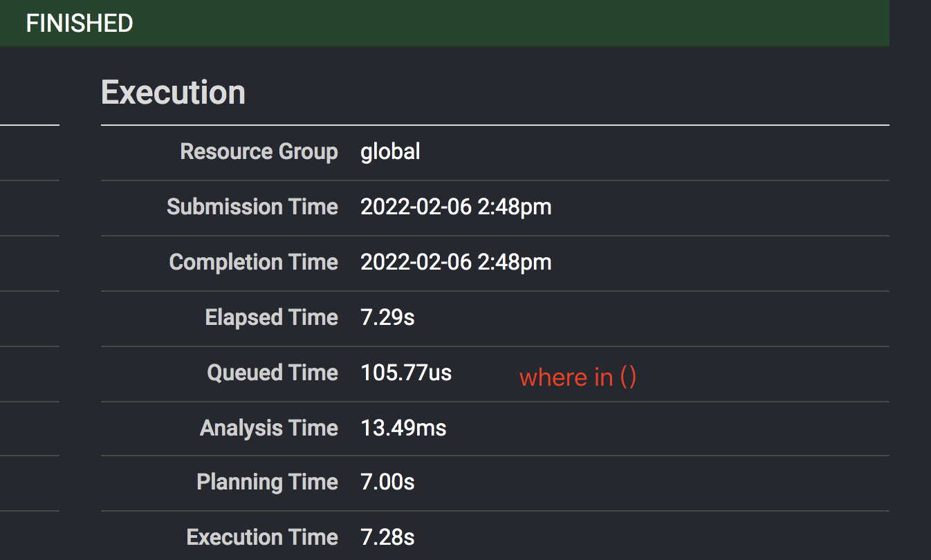The width and height of the screenshot is (931, 560).
Task: Click the Analysis Time label
Action: click(268, 428)
